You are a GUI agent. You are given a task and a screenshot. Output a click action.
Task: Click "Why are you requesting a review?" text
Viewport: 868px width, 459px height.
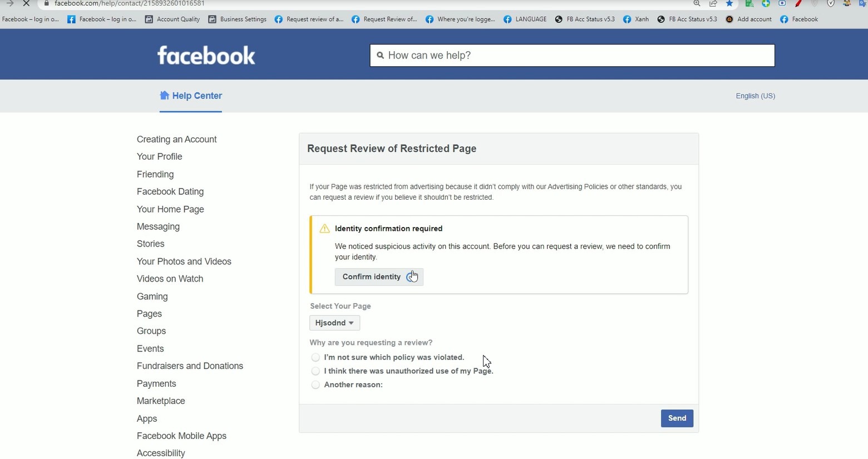coord(371,343)
